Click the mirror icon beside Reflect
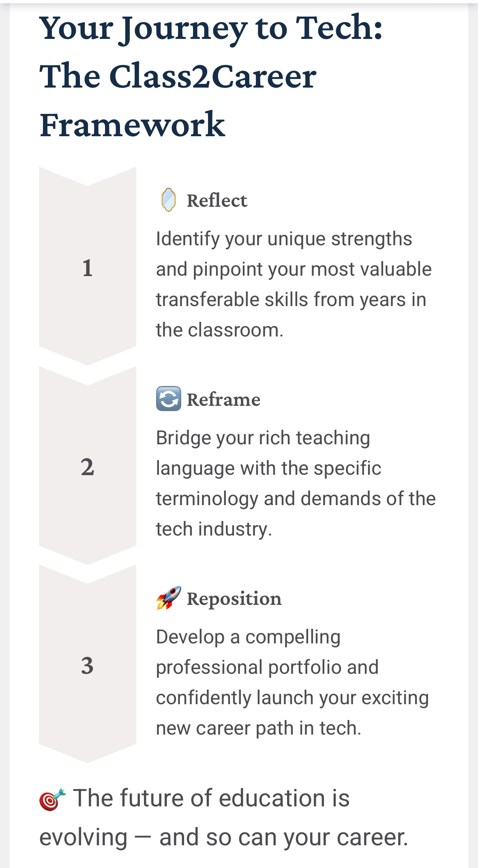The height and width of the screenshot is (868, 478). pyautogui.click(x=168, y=200)
